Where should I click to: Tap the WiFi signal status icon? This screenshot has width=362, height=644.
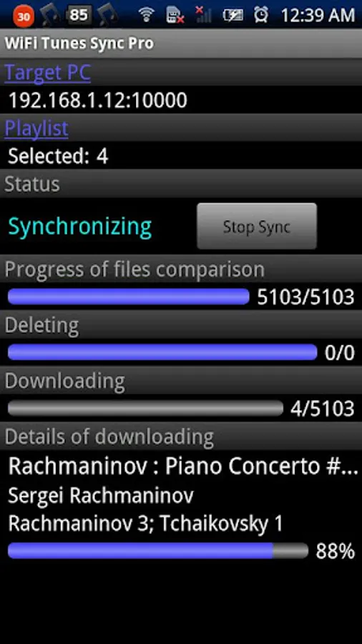pyautogui.click(x=146, y=15)
